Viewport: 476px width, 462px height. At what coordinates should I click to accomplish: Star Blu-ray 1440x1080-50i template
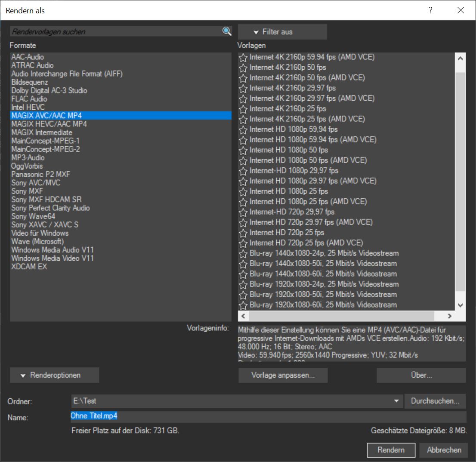[x=243, y=264]
